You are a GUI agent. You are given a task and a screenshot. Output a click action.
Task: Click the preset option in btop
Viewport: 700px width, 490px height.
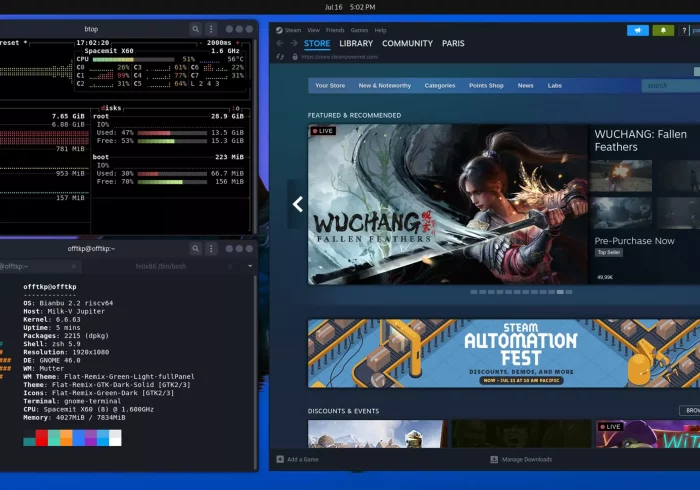click(11, 43)
